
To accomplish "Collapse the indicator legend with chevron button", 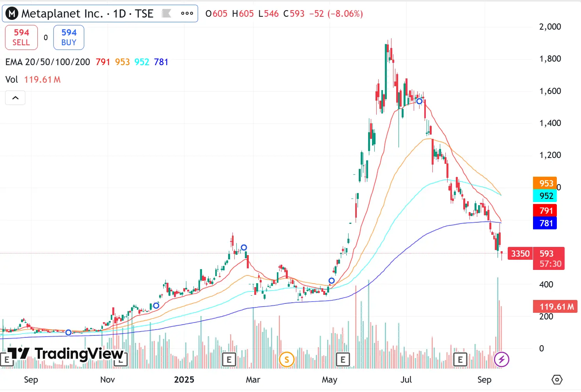I will pos(15,98).
